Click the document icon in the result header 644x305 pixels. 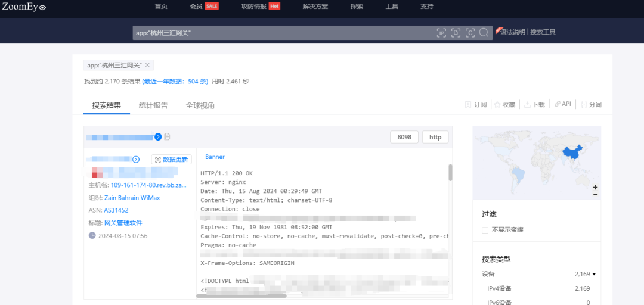(167, 136)
